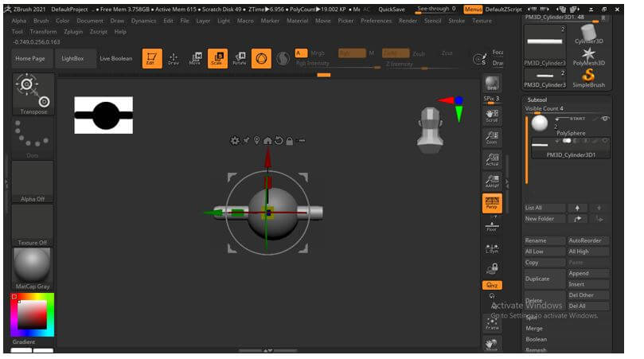Toggle the lock camera icon
This screenshot has height=359, width=644.
coord(492,268)
